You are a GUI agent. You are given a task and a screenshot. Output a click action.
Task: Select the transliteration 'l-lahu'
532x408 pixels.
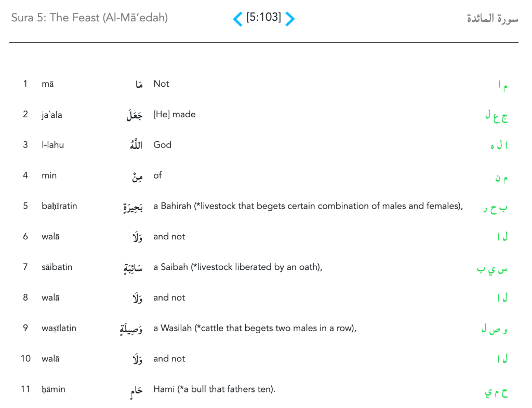coord(53,145)
